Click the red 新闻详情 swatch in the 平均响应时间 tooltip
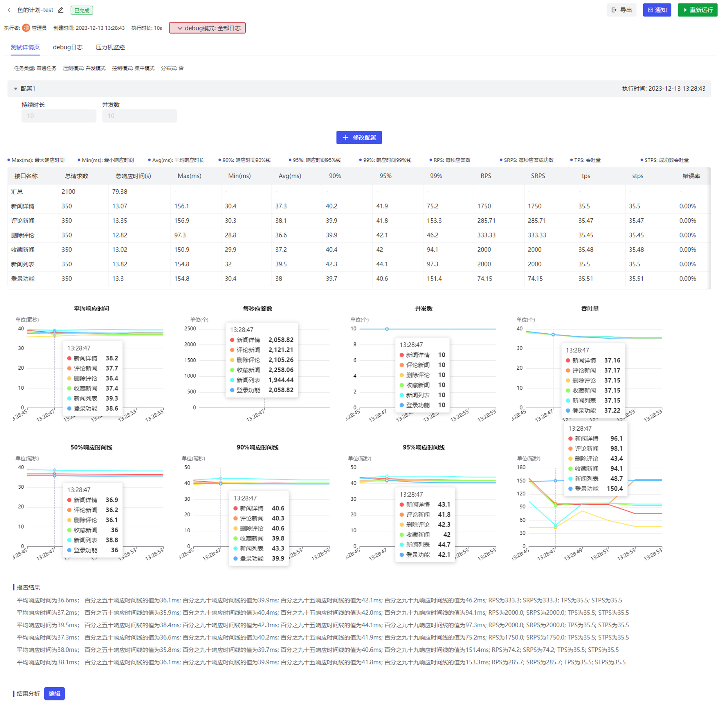The height and width of the screenshot is (728, 726). pos(69,358)
